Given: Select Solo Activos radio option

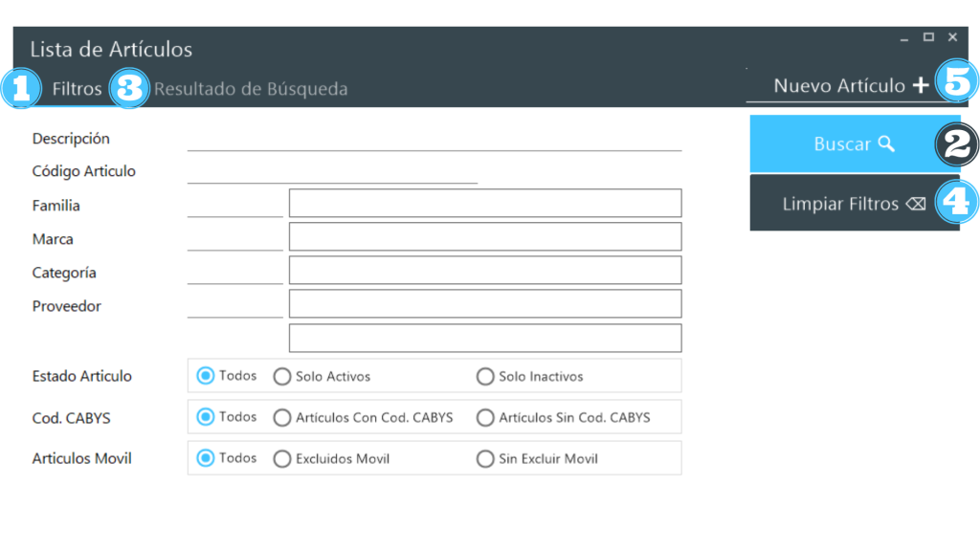Looking at the screenshot, I should 282,377.
